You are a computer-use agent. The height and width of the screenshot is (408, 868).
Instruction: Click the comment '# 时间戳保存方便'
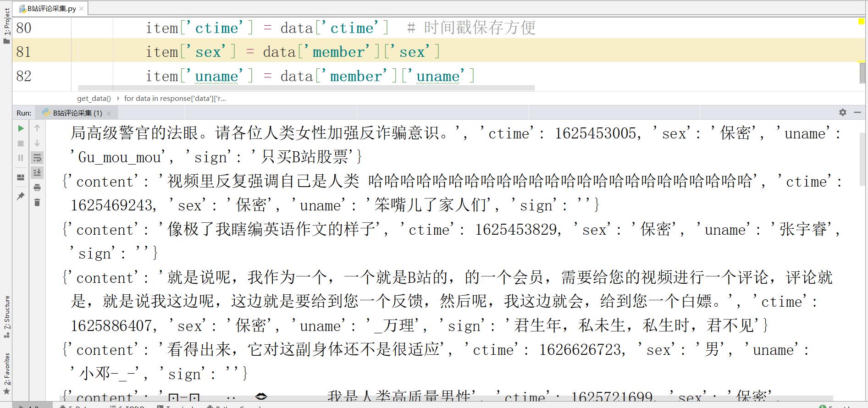(471, 28)
